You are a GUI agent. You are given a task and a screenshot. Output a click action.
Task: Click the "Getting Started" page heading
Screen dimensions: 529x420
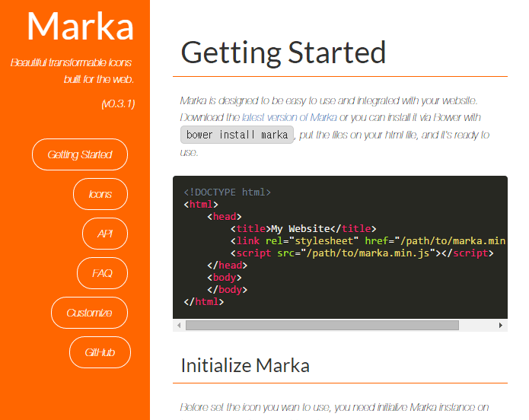(283, 52)
